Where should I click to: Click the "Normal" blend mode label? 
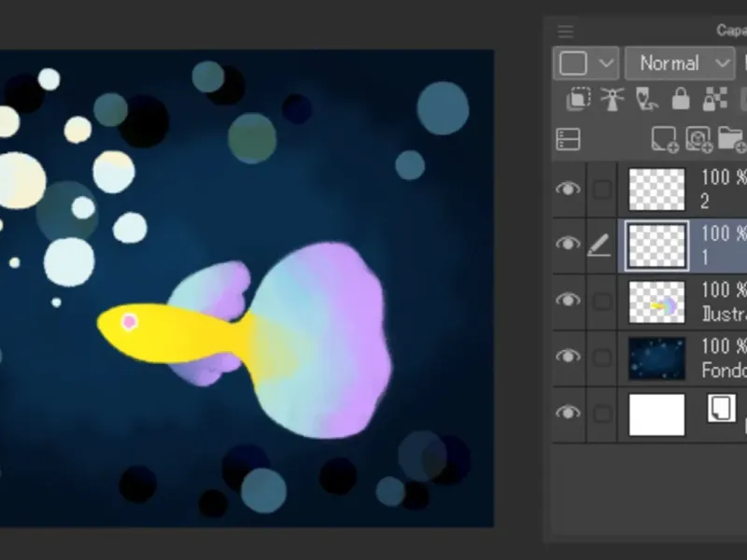point(669,63)
